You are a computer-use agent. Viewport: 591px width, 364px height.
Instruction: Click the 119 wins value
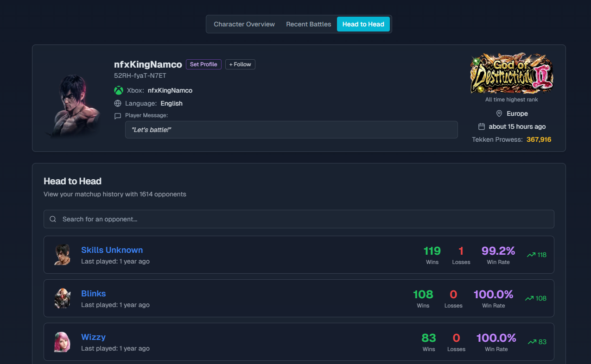pos(432,251)
